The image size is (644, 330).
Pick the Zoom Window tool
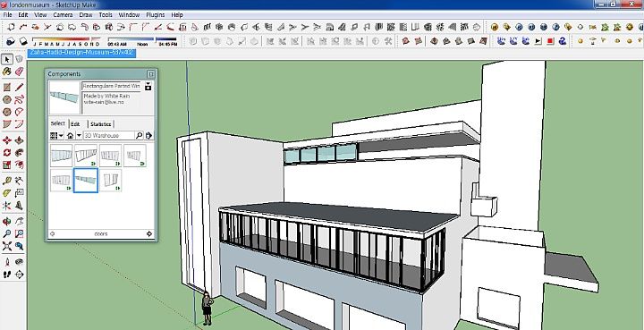pyautogui.click(x=19, y=234)
